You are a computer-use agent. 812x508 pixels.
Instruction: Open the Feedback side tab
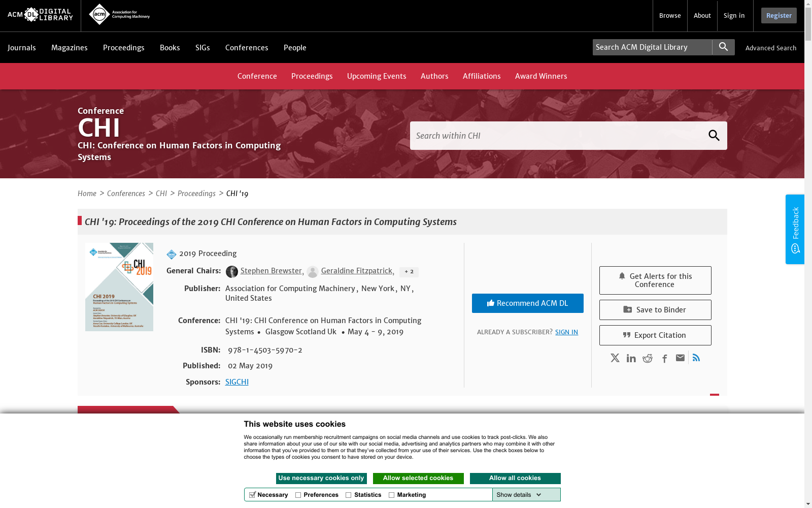pyautogui.click(x=795, y=229)
